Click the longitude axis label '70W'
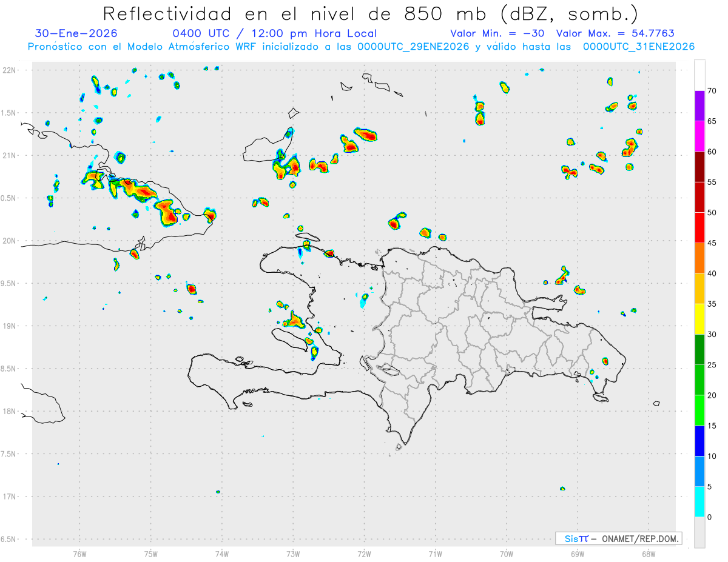The image size is (728, 562). pos(507,554)
